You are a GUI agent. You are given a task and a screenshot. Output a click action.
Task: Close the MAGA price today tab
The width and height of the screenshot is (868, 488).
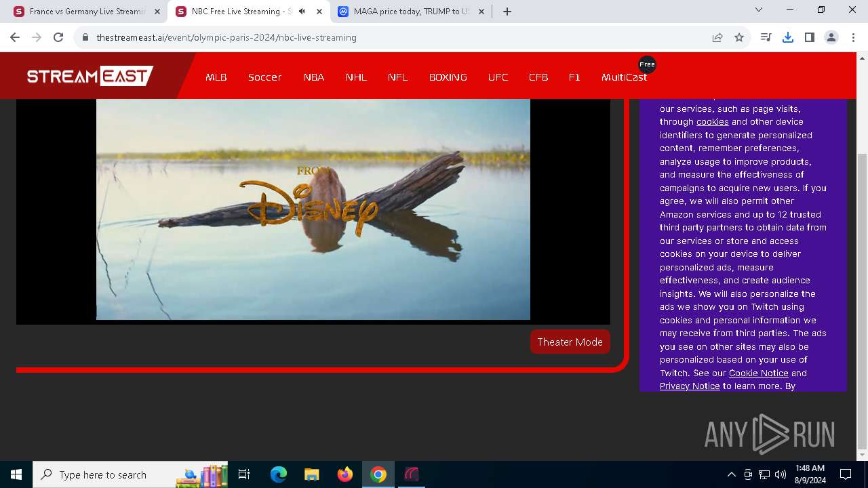tap(481, 11)
